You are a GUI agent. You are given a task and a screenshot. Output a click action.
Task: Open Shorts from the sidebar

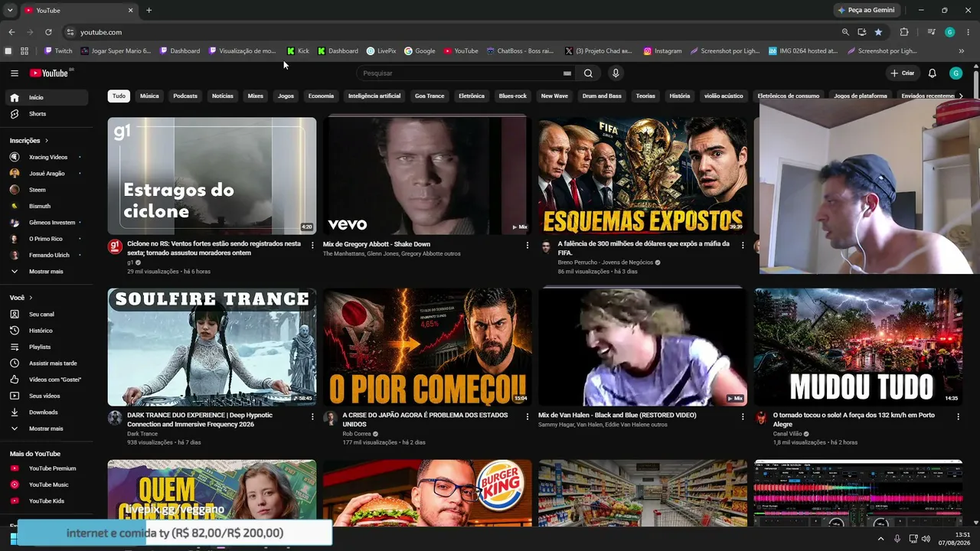tap(47, 114)
